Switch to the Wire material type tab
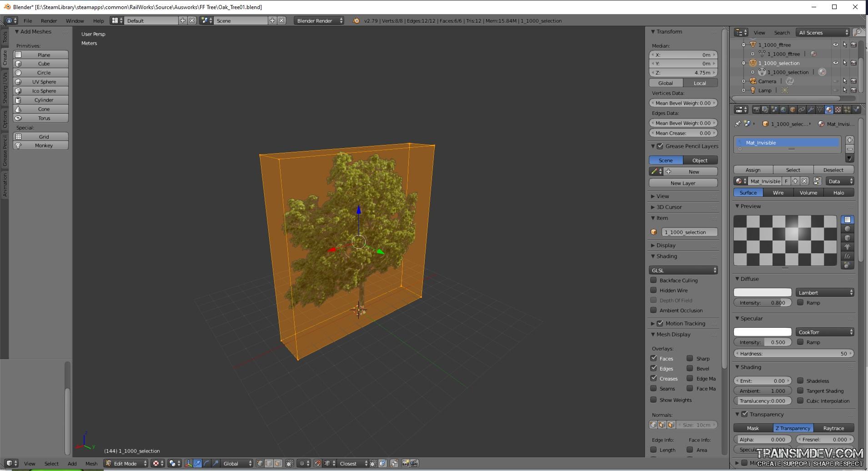The image size is (868, 471). (x=778, y=193)
